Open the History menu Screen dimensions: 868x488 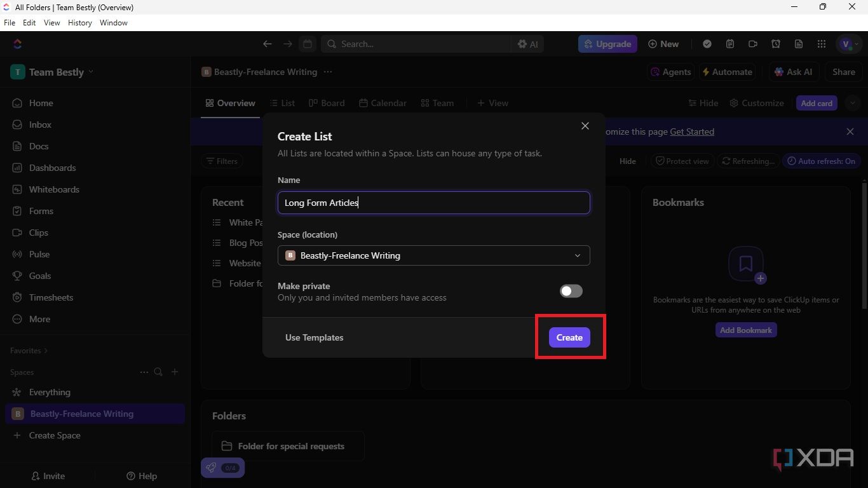(80, 22)
